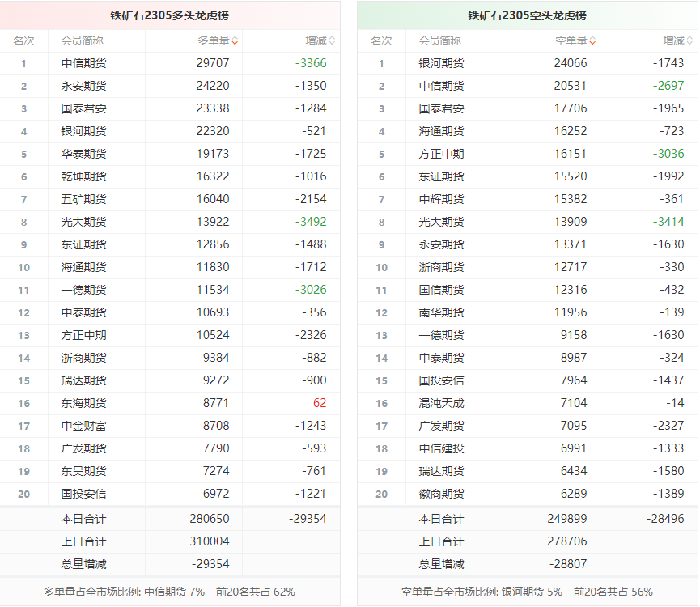Open 银河期货 ranked first in the 空头 table

click(441, 63)
